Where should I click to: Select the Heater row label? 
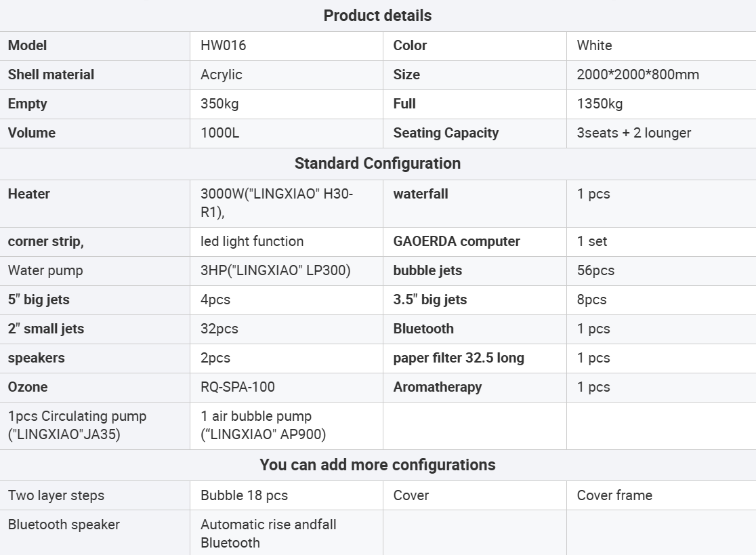coord(29,194)
